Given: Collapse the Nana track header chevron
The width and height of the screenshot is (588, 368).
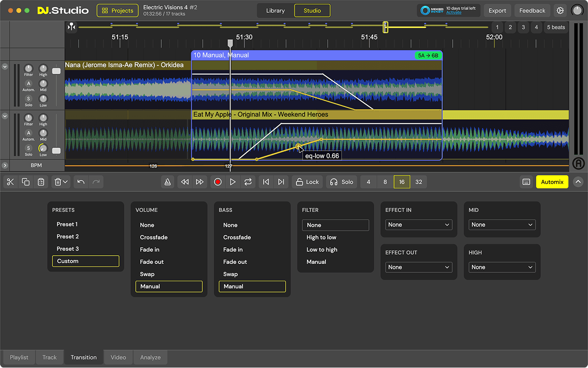Looking at the screenshot, I should tap(5, 67).
